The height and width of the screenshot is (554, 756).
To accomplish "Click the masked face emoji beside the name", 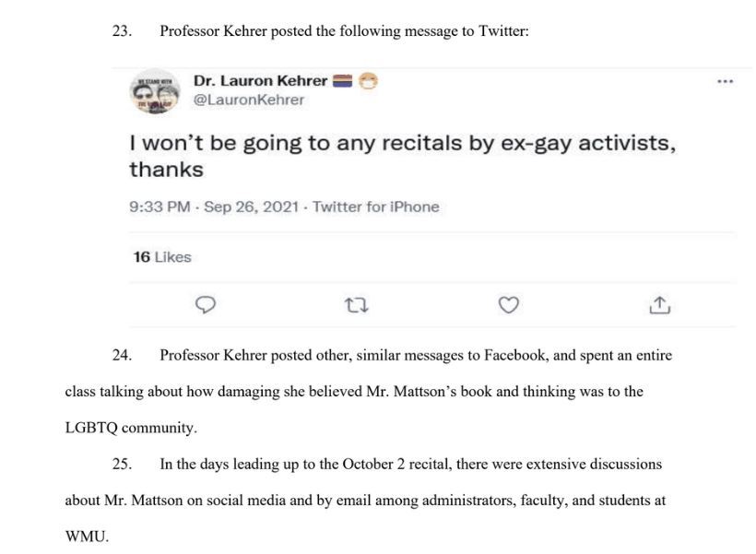I will coord(368,81).
